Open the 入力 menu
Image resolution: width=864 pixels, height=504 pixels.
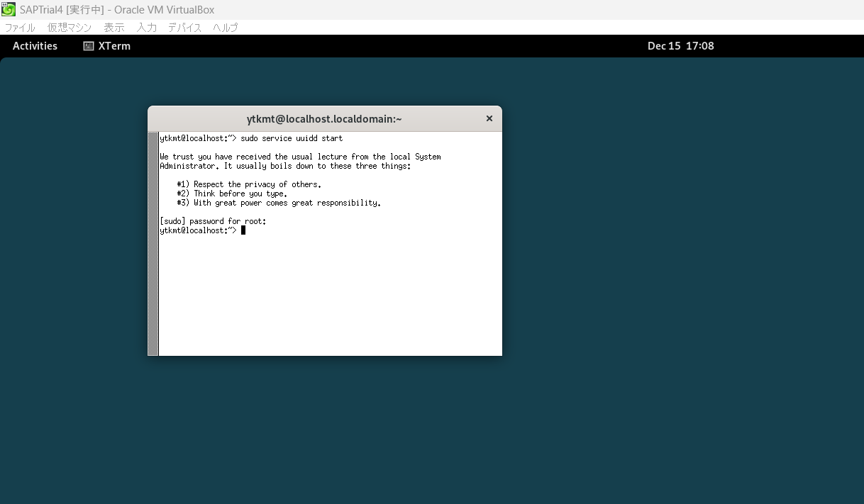[147, 28]
